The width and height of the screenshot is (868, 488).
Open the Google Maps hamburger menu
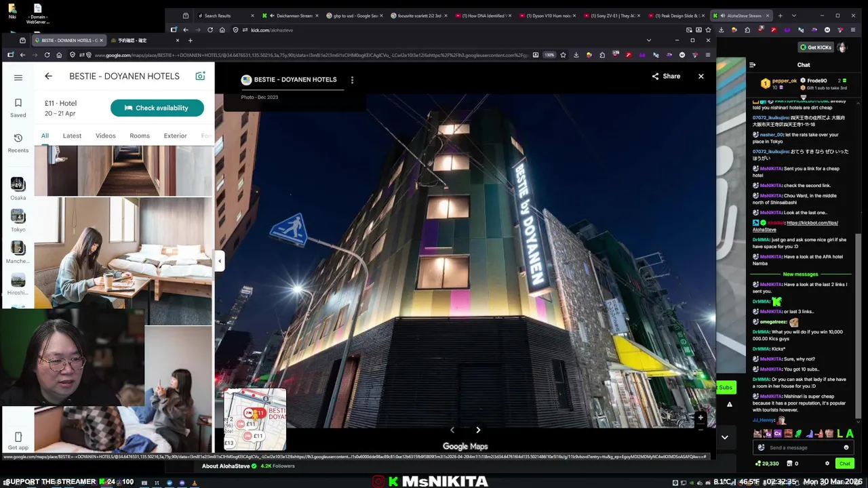point(18,77)
